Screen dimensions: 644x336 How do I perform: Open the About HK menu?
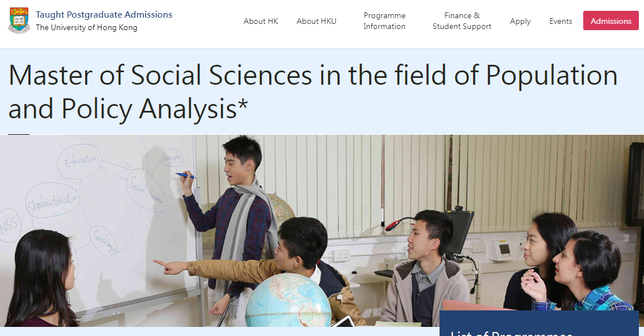(261, 21)
